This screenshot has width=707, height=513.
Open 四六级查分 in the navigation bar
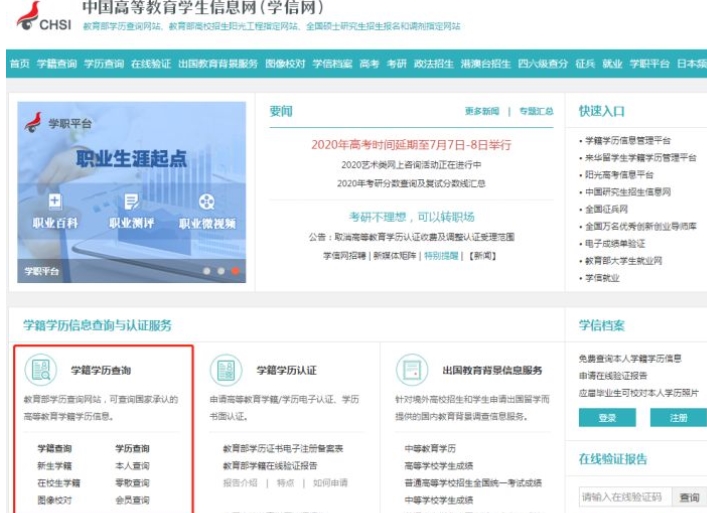543,64
